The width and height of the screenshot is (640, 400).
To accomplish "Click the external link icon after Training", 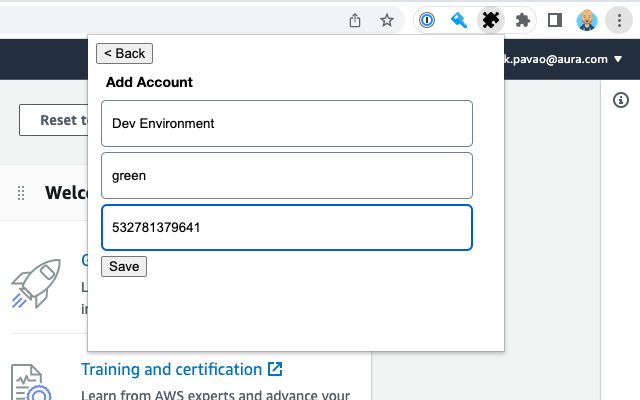I will 275,369.
